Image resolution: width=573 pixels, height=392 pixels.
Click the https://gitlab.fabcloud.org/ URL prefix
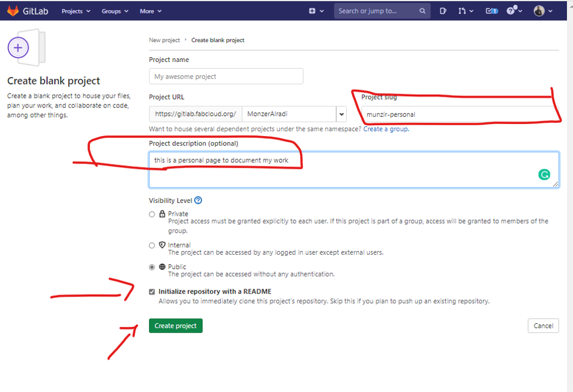click(195, 114)
